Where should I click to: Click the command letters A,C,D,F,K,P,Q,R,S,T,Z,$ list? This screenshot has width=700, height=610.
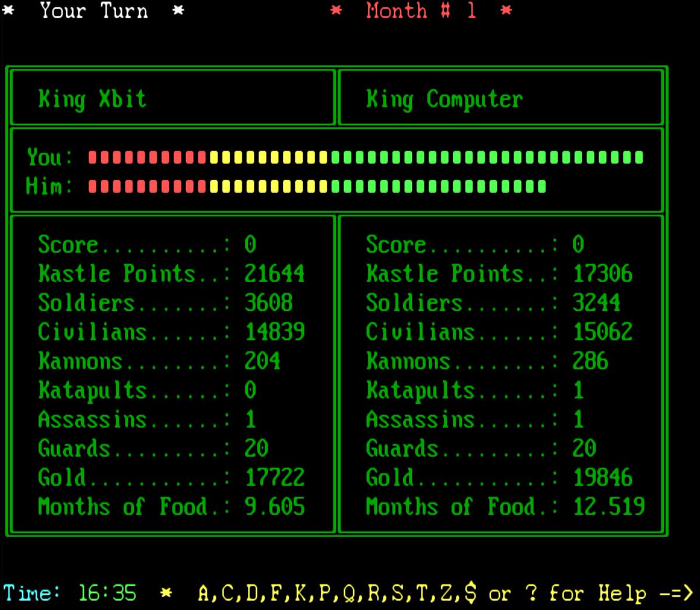tap(337, 593)
